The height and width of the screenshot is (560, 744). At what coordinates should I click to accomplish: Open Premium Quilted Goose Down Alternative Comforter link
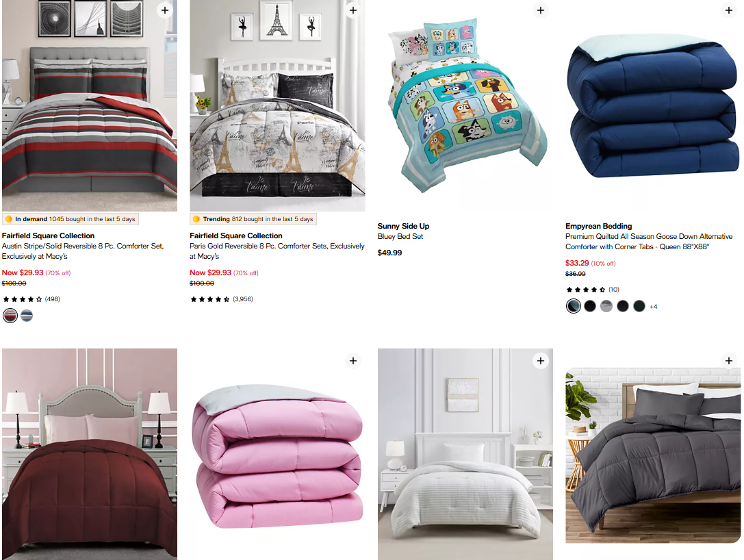tap(649, 242)
